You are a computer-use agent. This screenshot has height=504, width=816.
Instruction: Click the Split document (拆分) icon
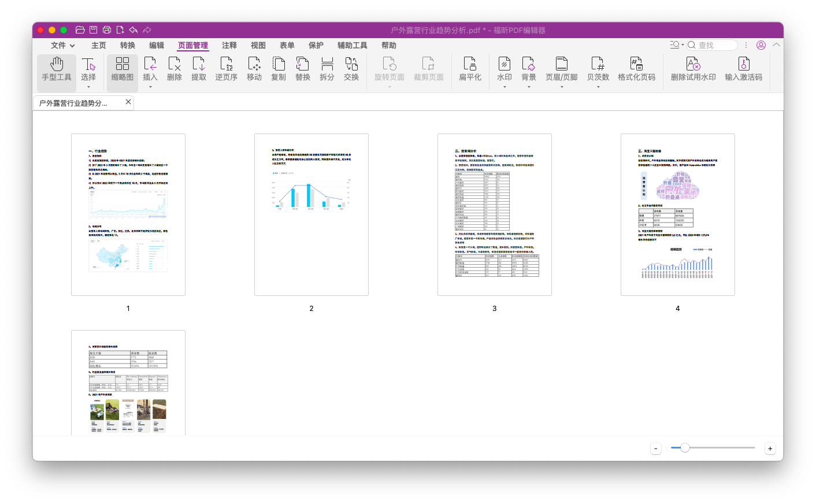327,69
